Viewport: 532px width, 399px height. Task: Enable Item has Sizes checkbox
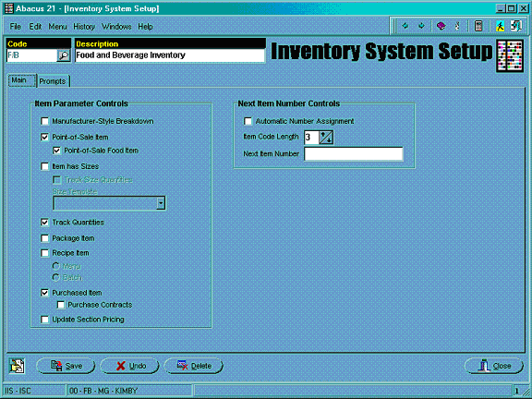click(44, 166)
